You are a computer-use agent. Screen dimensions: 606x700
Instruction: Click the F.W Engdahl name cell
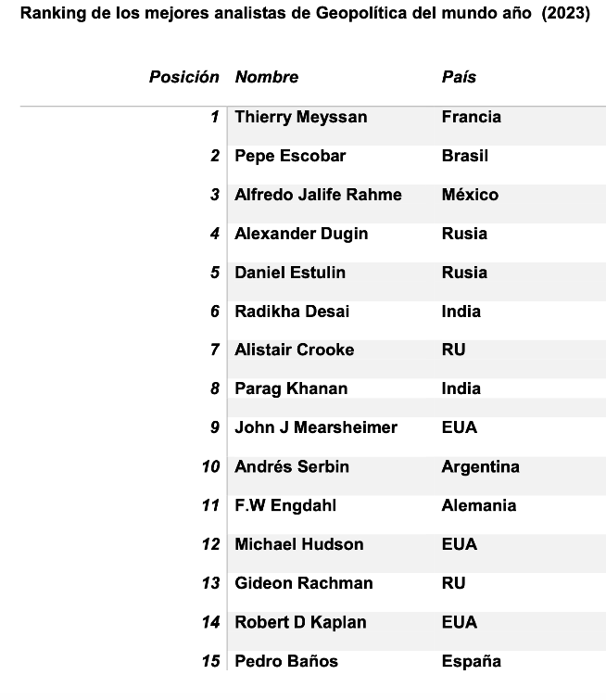coord(284,505)
